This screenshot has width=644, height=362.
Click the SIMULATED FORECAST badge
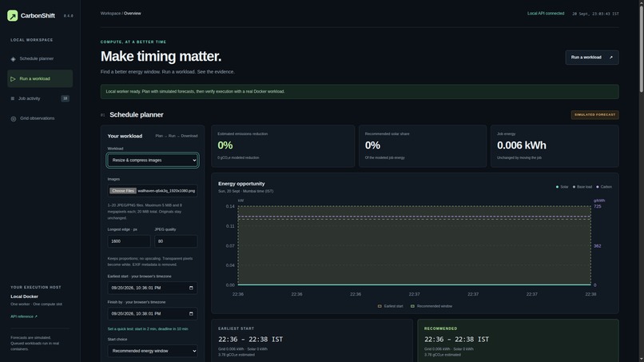tap(594, 115)
